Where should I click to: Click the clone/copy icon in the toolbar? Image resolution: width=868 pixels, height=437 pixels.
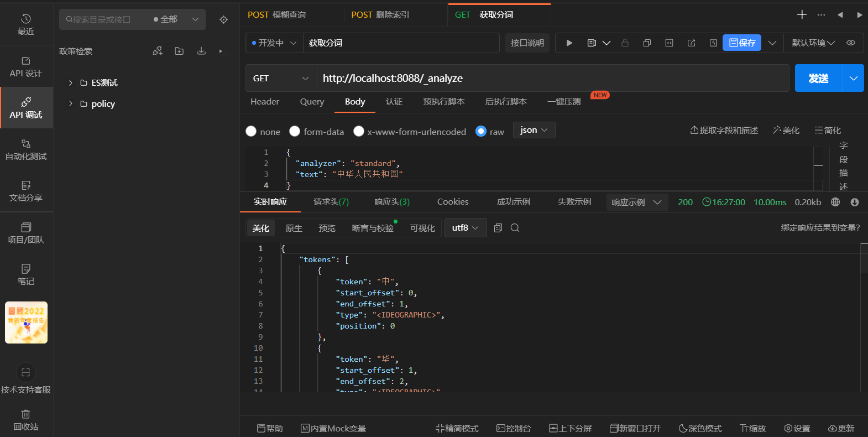[647, 43]
